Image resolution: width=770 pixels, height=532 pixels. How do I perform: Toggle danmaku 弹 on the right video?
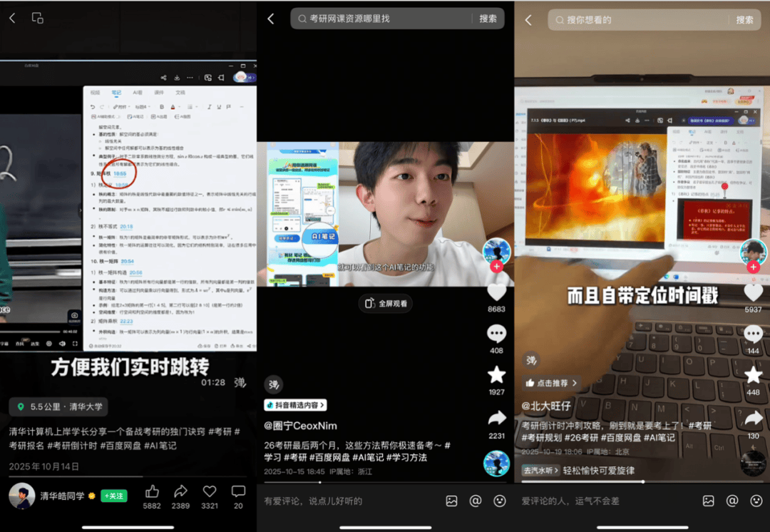[531, 361]
